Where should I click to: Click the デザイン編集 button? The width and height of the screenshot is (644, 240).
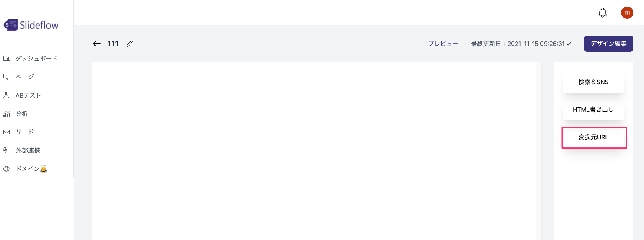[608, 43]
